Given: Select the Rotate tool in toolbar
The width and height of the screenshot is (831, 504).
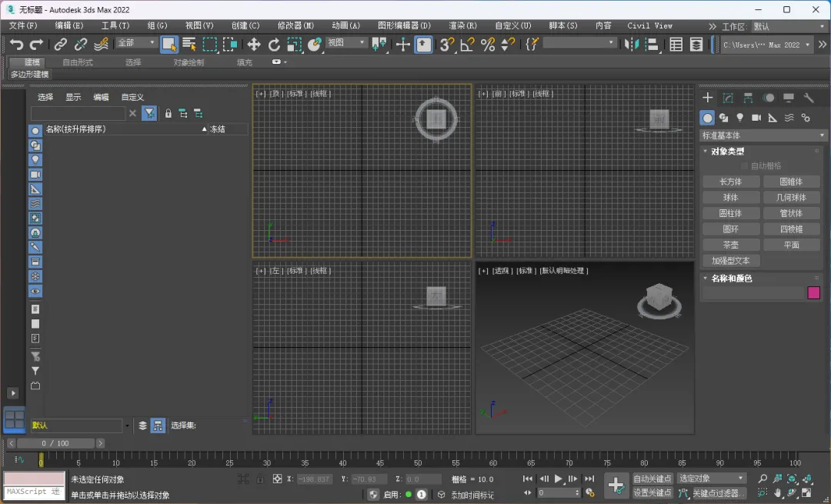Looking at the screenshot, I should pos(275,45).
